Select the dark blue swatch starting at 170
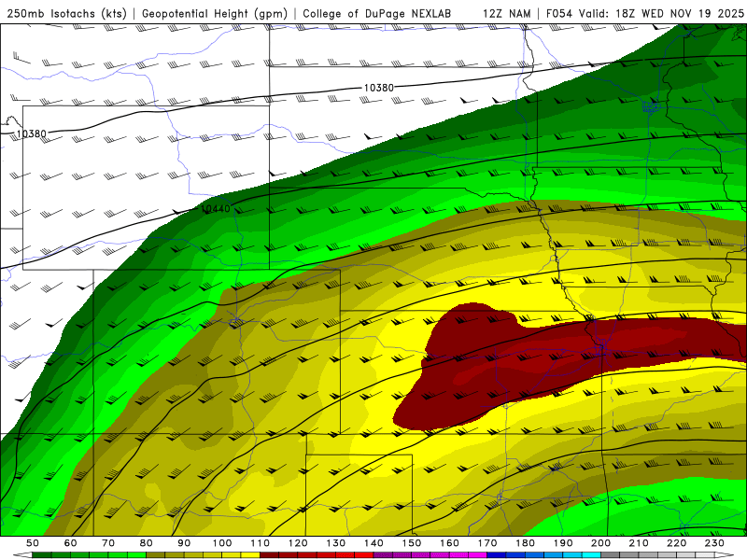This screenshot has height=560, width=747. pos(497,555)
